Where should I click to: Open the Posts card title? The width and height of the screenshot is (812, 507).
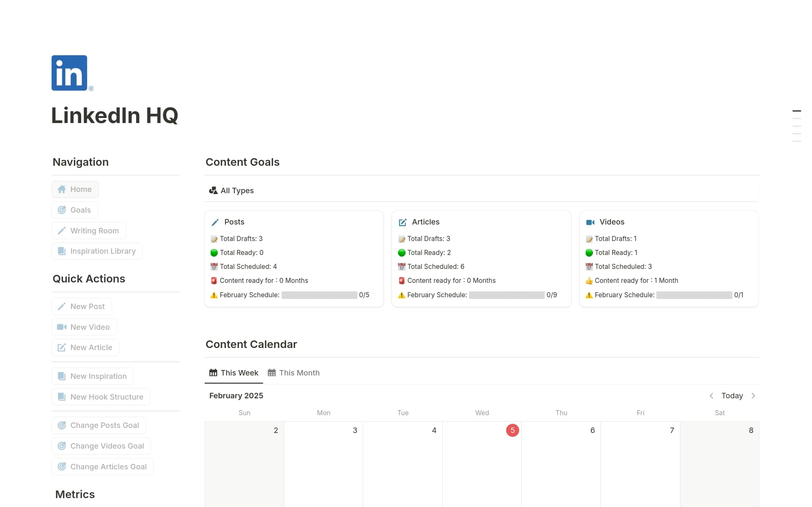pyautogui.click(x=234, y=222)
